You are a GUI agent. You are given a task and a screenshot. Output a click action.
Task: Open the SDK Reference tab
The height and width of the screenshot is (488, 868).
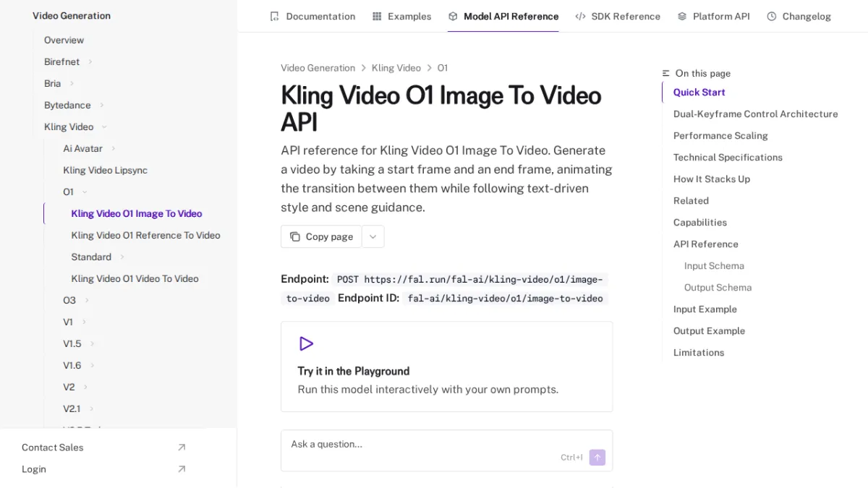tap(618, 16)
